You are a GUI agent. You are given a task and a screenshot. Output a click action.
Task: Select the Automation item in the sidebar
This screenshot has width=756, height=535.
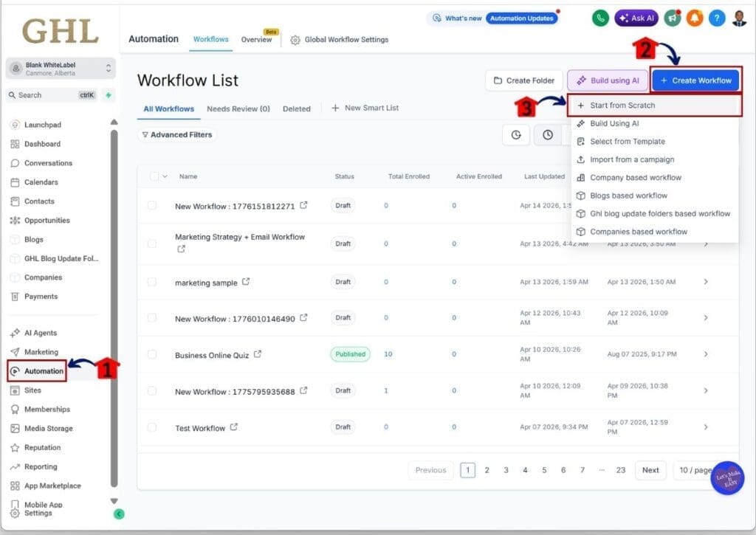click(x=38, y=370)
